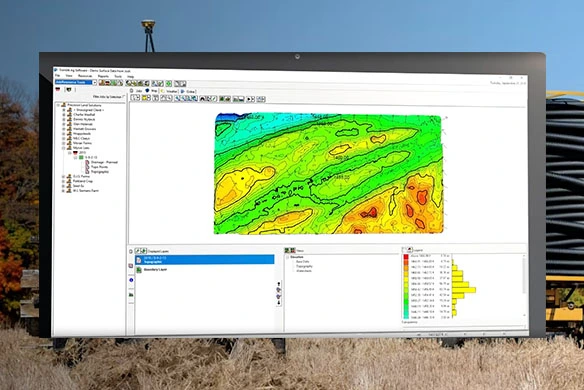Move layer up with the up-arrow icon

pyautogui.click(x=279, y=284)
